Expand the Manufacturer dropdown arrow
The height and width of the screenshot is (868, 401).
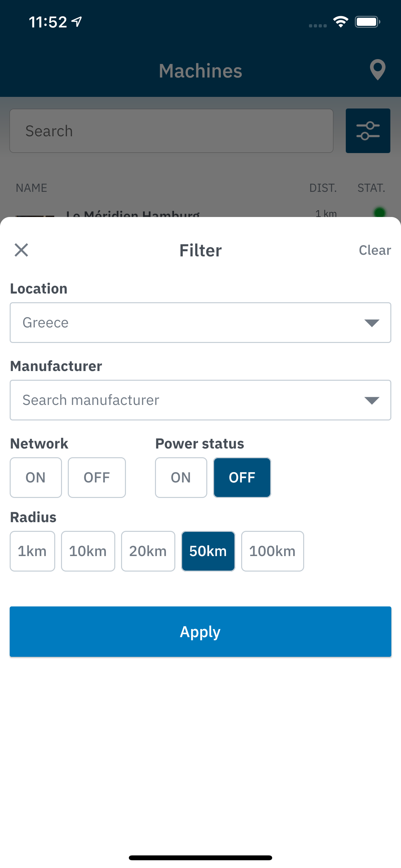click(x=372, y=400)
